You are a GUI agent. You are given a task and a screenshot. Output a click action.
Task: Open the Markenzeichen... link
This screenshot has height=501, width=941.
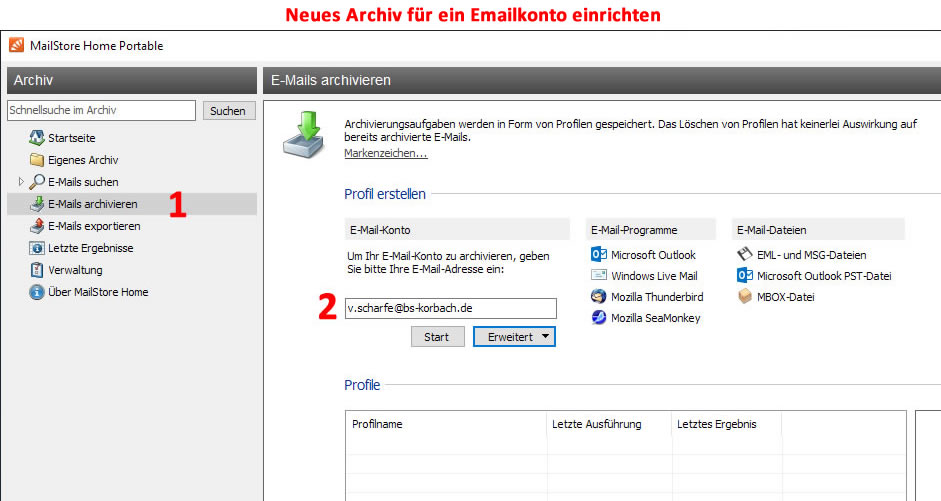[385, 153]
